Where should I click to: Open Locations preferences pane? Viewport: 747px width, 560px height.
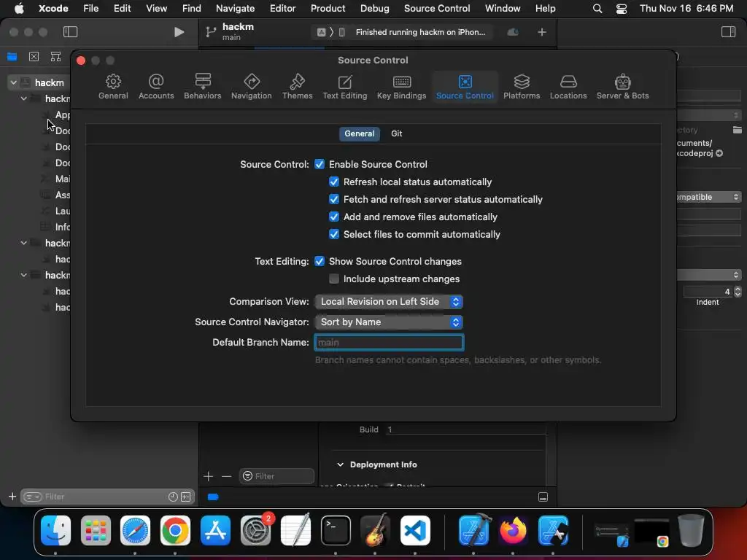568,87
